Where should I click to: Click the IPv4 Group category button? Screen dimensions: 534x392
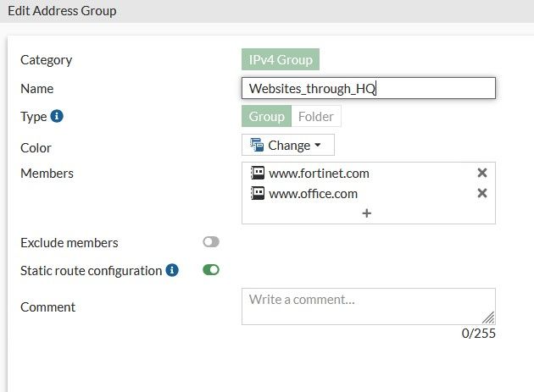pyautogui.click(x=281, y=60)
